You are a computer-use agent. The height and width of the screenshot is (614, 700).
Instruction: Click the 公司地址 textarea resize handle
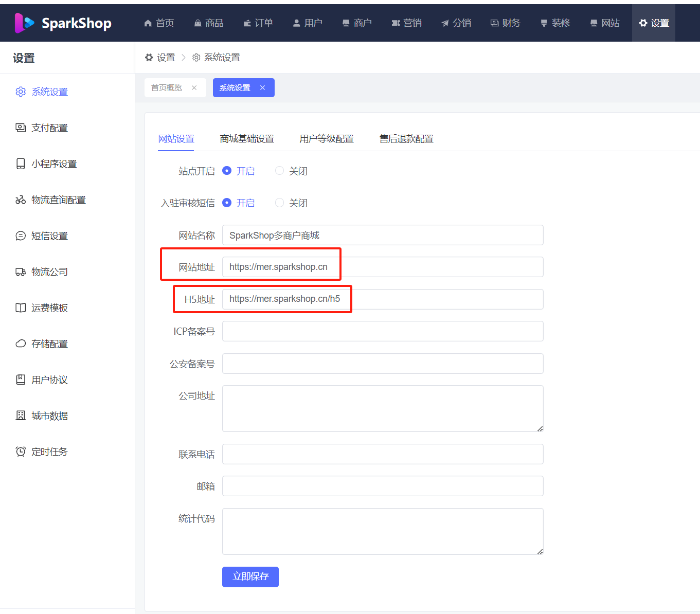click(x=540, y=428)
